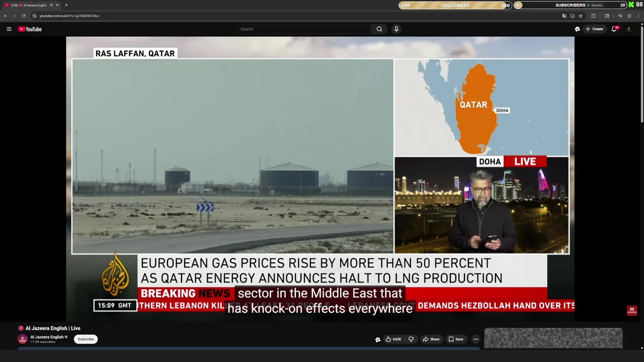Image resolution: width=644 pixels, height=362 pixels.
Task: Click the install/cast icon in address bar
Action: point(572,16)
